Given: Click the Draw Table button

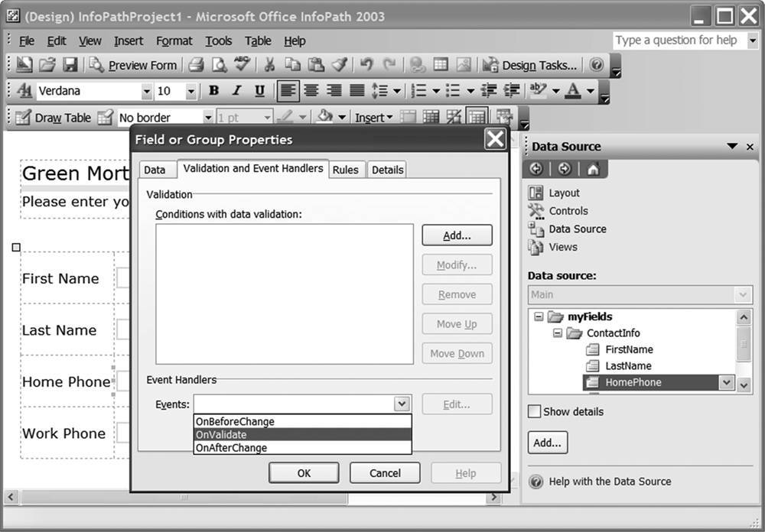Looking at the screenshot, I should click(54, 118).
